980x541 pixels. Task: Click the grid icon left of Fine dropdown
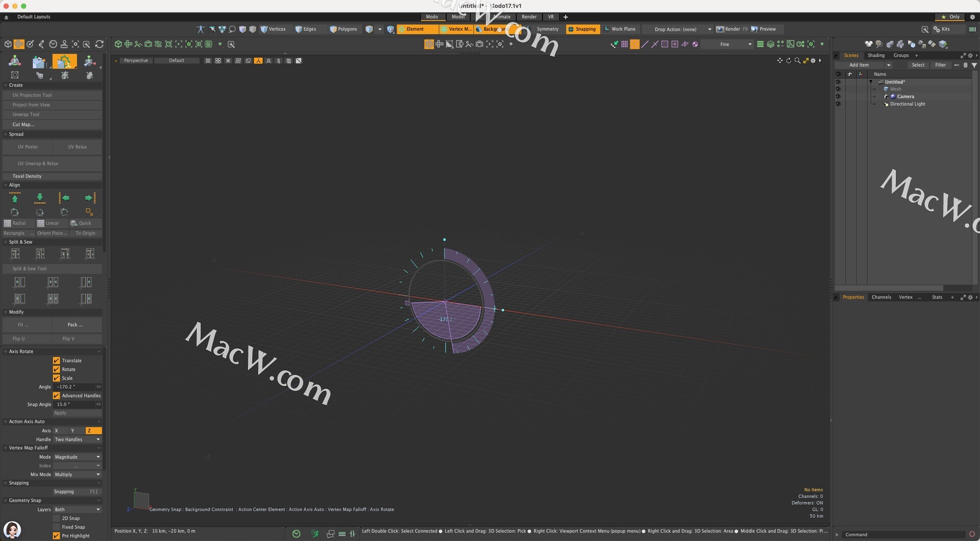pyautogui.click(x=624, y=44)
